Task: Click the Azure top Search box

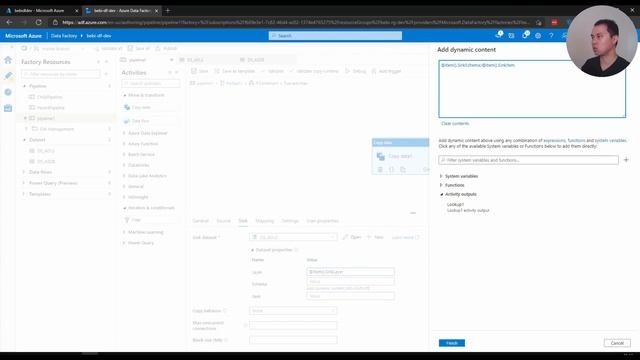Action: [335, 36]
